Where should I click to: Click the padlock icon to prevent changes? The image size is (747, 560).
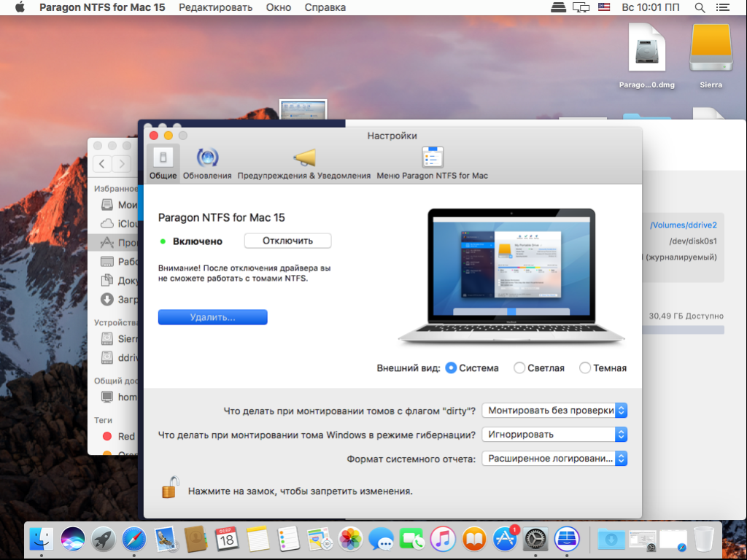tap(170, 487)
